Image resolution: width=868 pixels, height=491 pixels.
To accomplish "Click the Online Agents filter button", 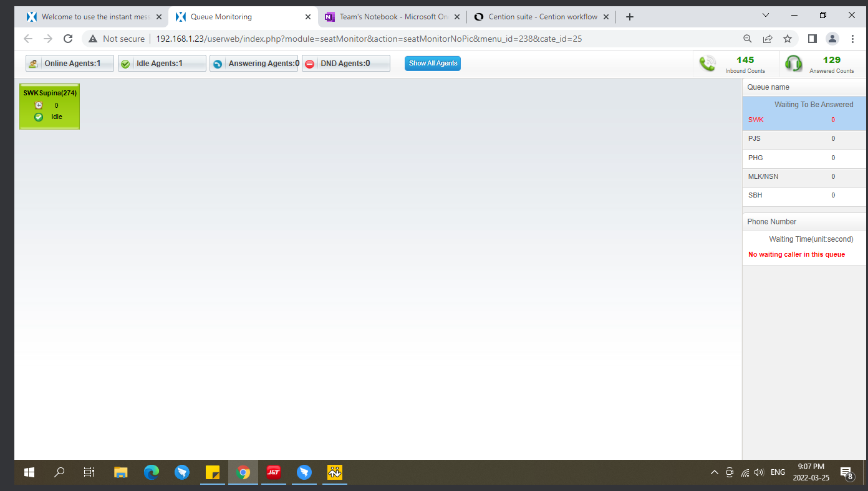I will coord(70,64).
